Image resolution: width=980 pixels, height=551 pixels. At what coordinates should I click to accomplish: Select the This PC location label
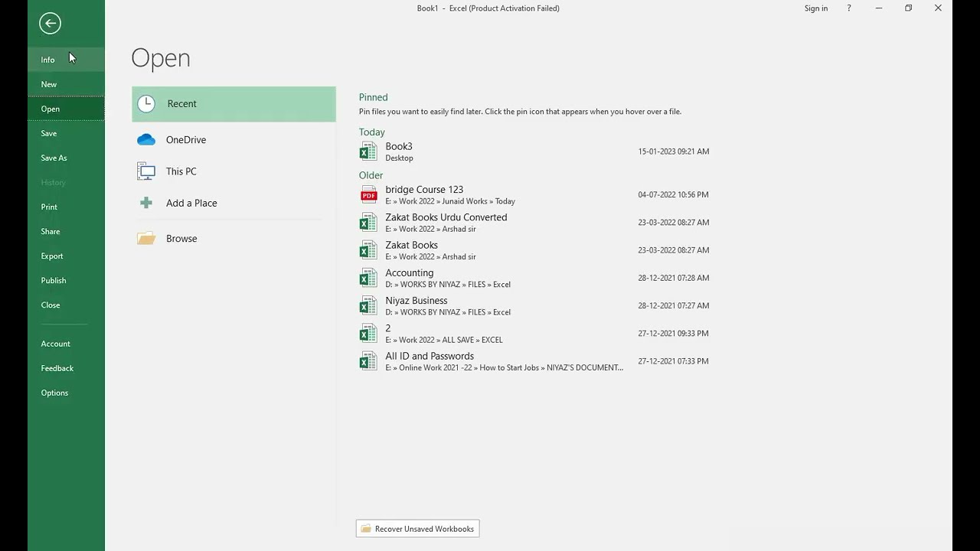(x=181, y=171)
